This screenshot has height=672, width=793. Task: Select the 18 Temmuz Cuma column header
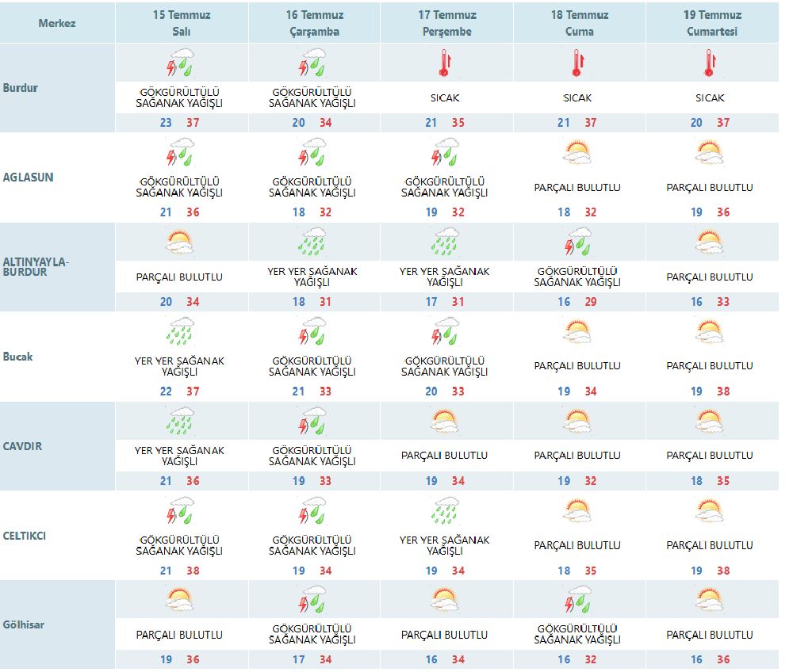pyautogui.click(x=578, y=23)
